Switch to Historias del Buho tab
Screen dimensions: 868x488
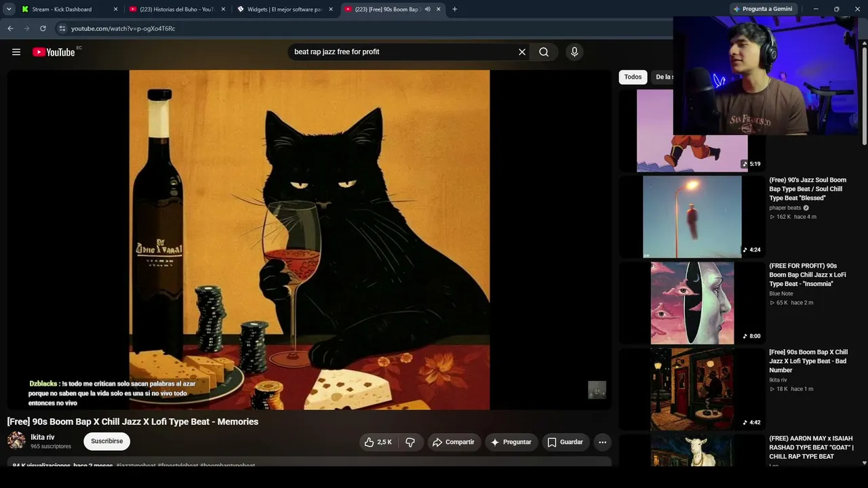[177, 9]
